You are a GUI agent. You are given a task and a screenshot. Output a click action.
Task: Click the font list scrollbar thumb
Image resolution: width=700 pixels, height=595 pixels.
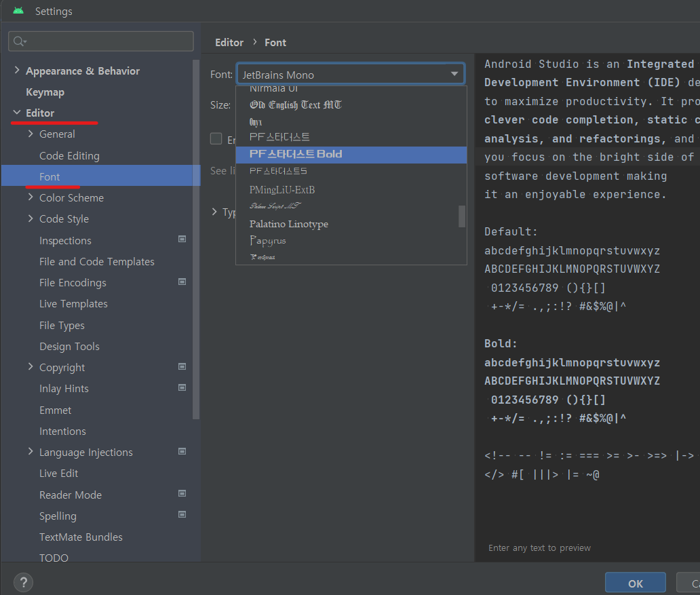click(462, 216)
